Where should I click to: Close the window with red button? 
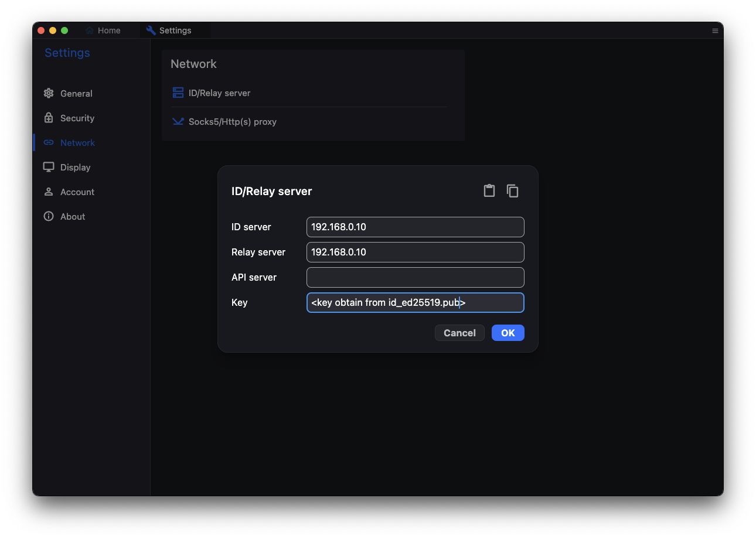(x=41, y=30)
